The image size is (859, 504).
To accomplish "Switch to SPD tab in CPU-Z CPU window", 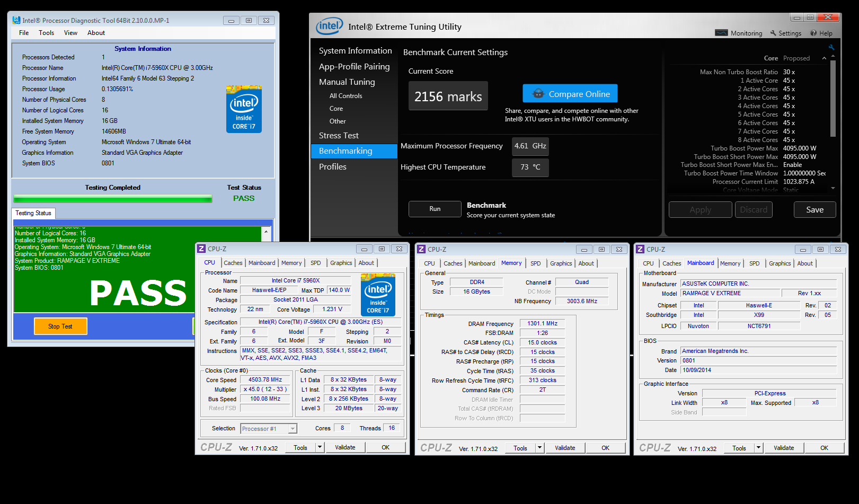I will pos(316,263).
